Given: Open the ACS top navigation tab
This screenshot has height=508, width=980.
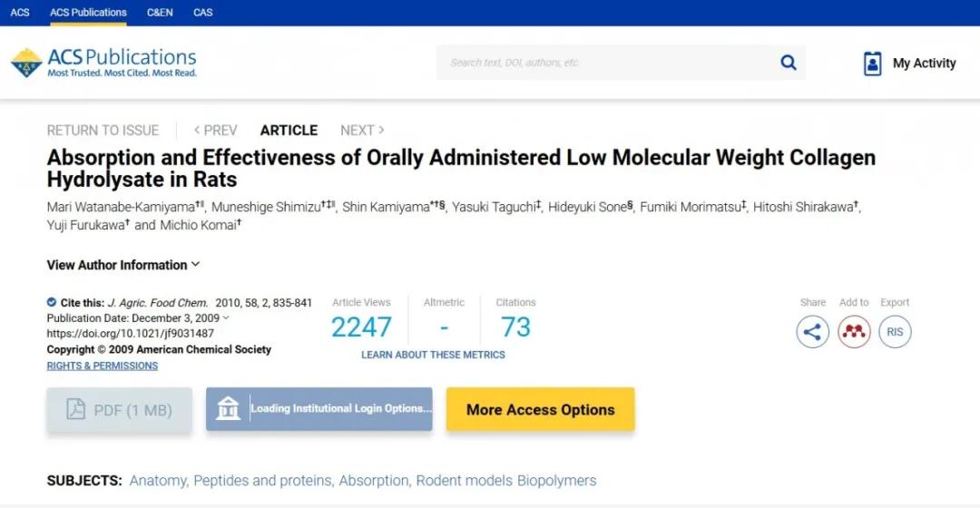Looking at the screenshot, I should (20, 13).
